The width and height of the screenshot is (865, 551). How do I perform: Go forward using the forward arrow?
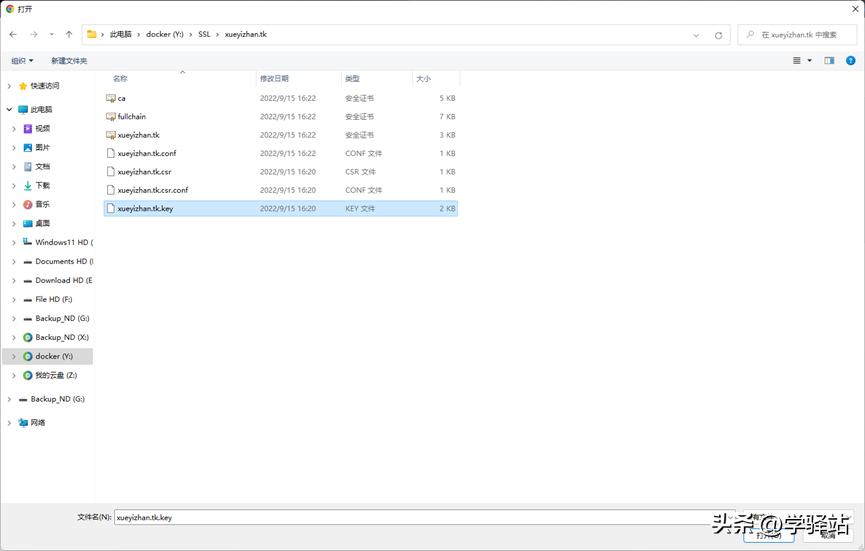[34, 34]
